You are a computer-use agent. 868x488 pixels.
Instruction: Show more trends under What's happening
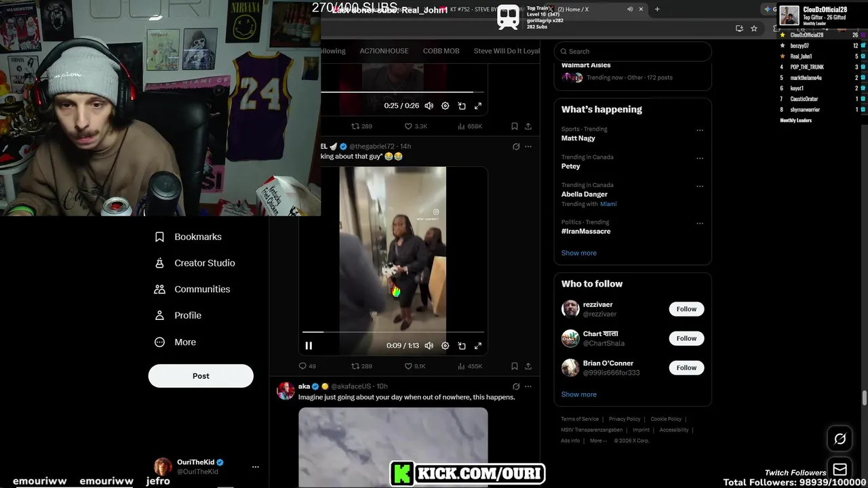(x=579, y=253)
